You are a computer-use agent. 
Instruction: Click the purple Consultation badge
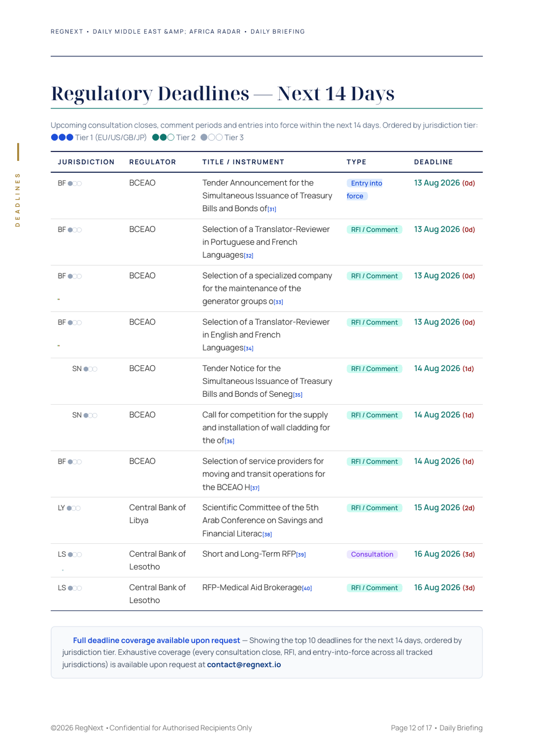372,554
